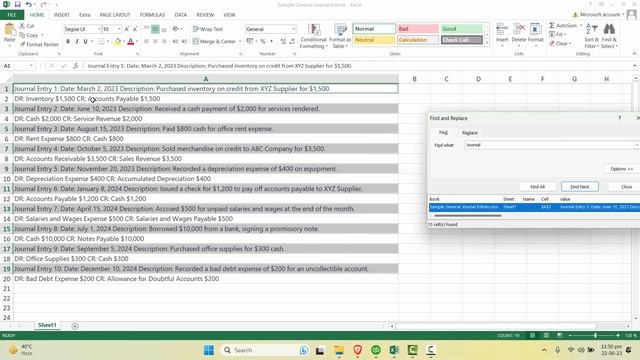This screenshot has width=640, height=360.
Task: Expand the Alignment group dialog launcher
Action: [240, 54]
